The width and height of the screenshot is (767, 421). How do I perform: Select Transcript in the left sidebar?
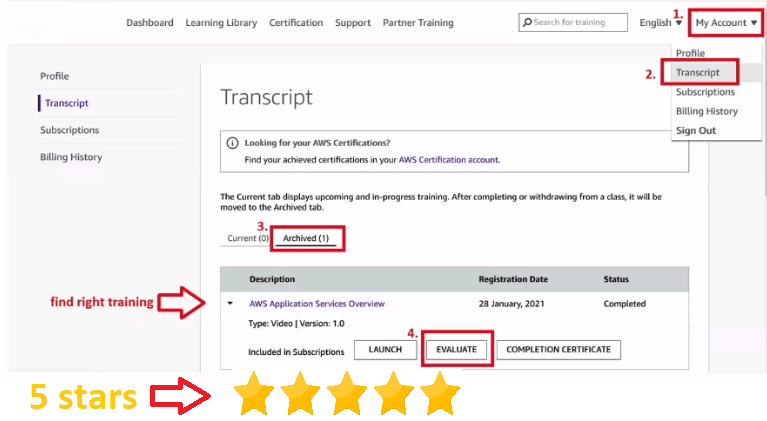pos(67,103)
